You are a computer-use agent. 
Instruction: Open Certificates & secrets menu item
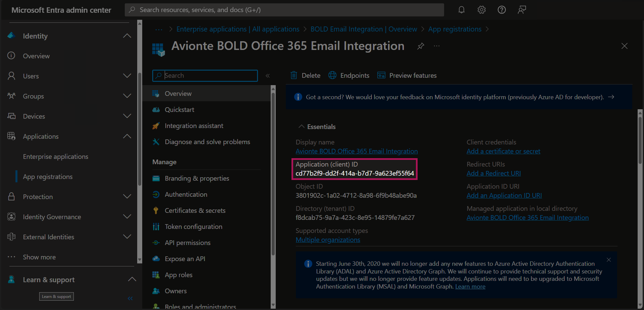[x=195, y=210]
